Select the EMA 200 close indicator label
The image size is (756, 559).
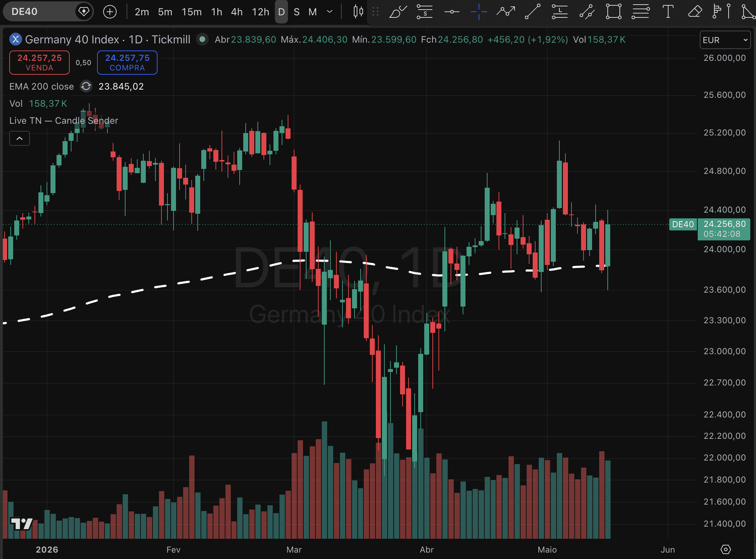(42, 86)
